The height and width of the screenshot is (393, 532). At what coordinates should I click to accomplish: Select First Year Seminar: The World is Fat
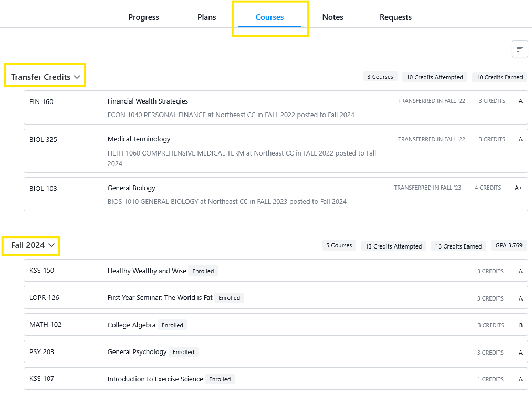(x=160, y=297)
